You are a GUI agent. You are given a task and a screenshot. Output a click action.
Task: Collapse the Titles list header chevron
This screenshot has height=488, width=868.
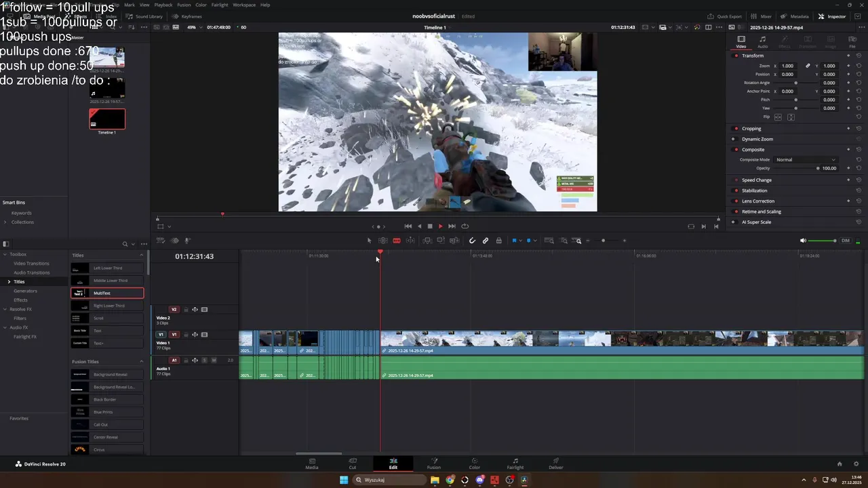coord(142,256)
